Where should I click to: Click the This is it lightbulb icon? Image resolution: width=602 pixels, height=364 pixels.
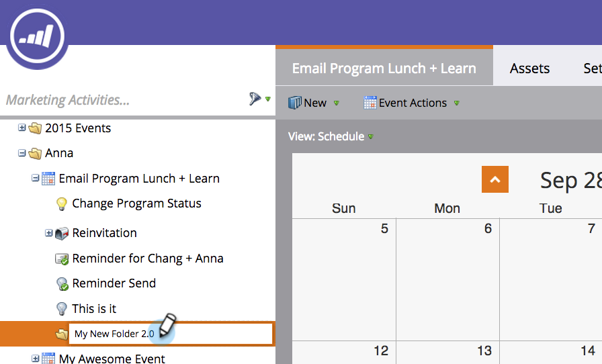coord(61,308)
